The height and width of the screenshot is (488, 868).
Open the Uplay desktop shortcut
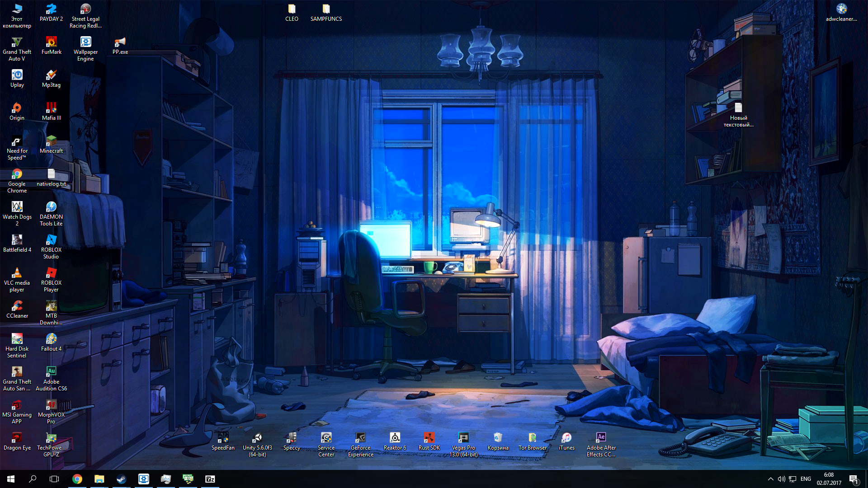point(17,79)
